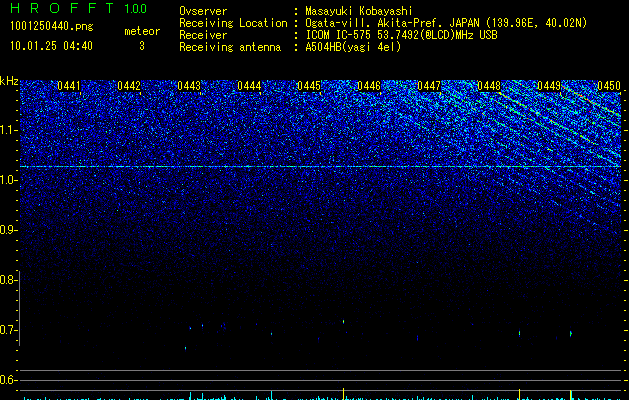This screenshot has width=629, height=400.
Task: Click the 0444 time marker
Action: click(x=249, y=86)
